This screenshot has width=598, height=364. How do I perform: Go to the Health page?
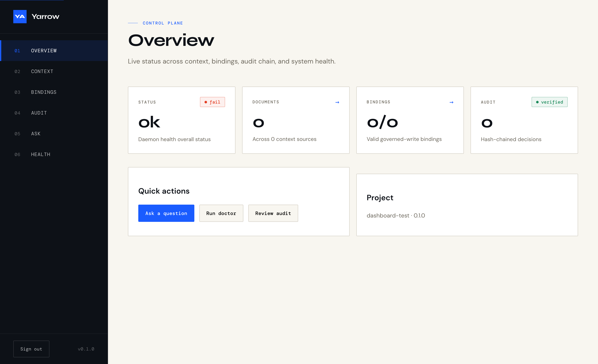tap(54, 154)
